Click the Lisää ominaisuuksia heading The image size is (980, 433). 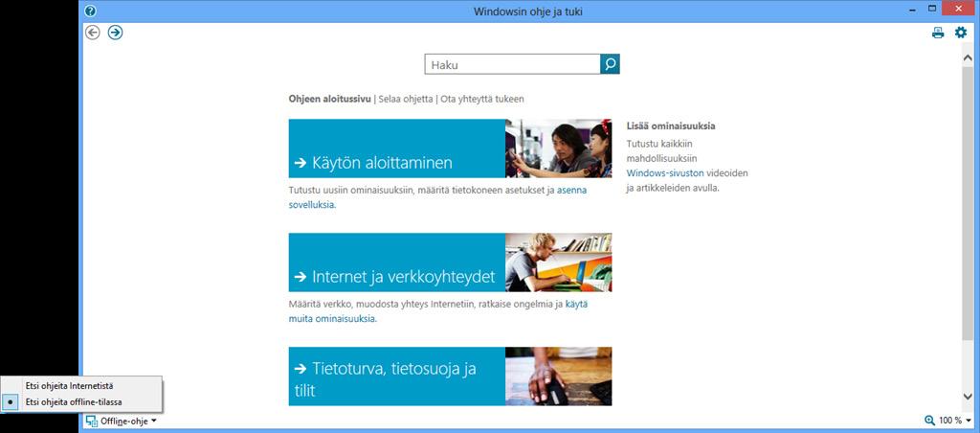tap(671, 125)
